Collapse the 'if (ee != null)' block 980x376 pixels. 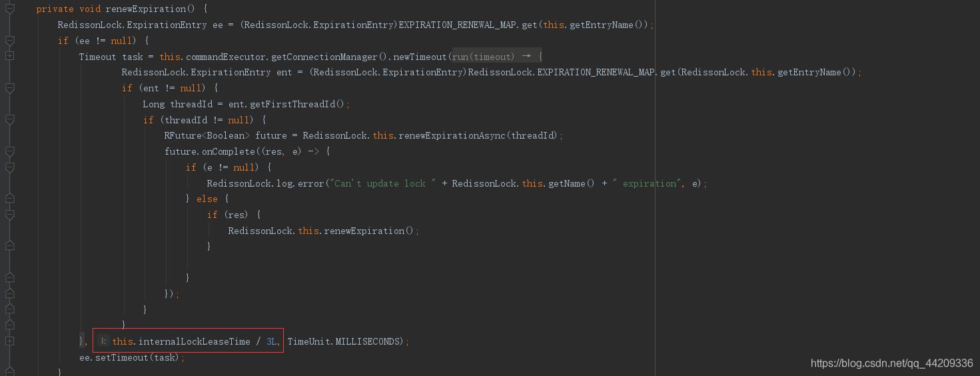pyautogui.click(x=9, y=41)
